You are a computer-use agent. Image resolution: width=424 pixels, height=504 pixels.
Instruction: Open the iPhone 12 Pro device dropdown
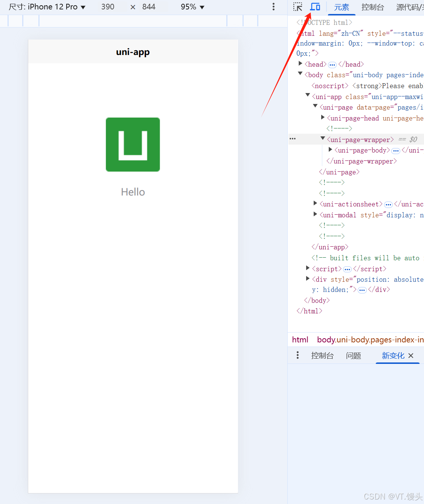47,7
